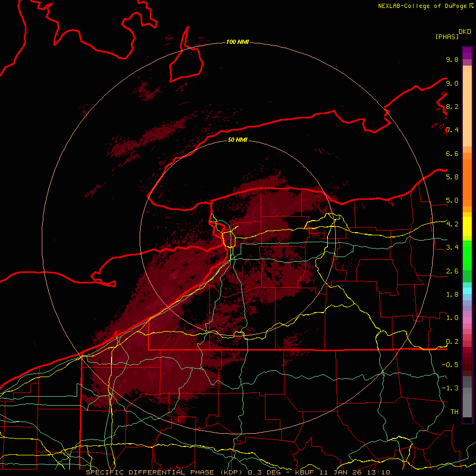Click the -0.5 value on the scale
This screenshot has width=476, height=476.
click(450, 365)
